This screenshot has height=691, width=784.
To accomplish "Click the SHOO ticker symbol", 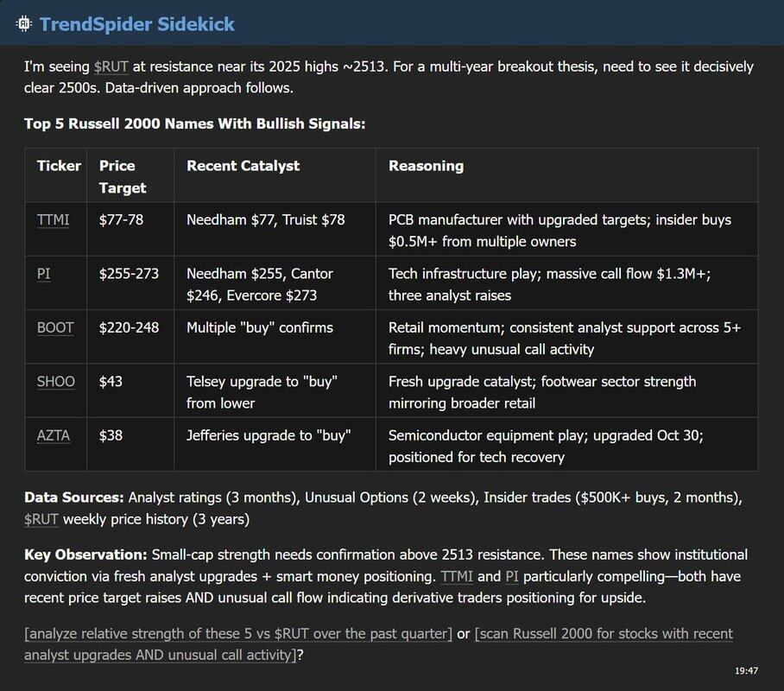I will point(55,381).
